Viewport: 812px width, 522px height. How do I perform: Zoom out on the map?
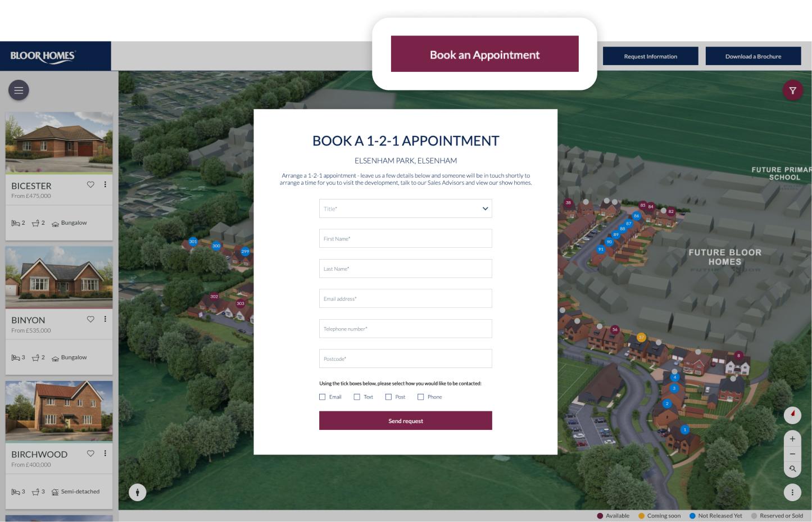[x=792, y=454]
